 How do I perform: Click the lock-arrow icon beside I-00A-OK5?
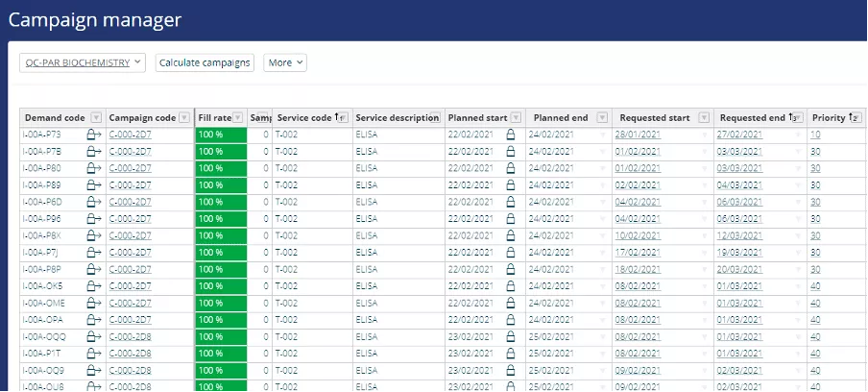point(94,287)
